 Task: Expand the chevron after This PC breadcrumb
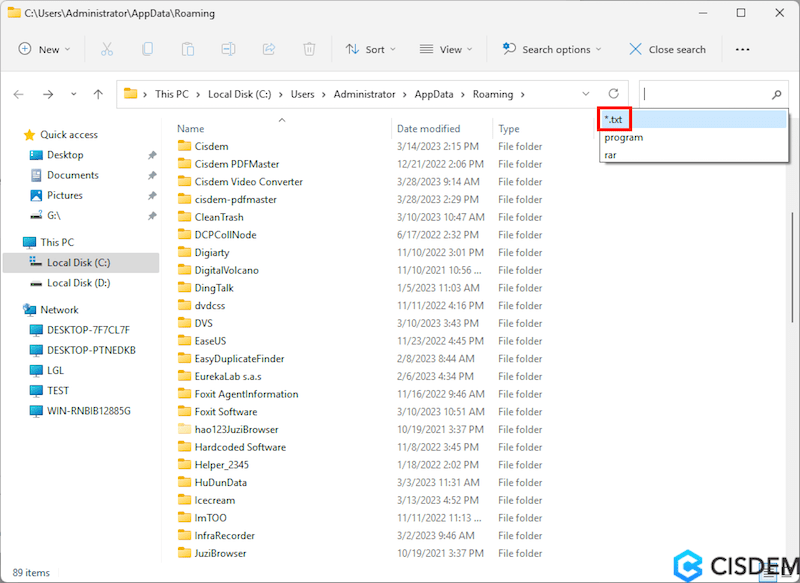coord(198,94)
